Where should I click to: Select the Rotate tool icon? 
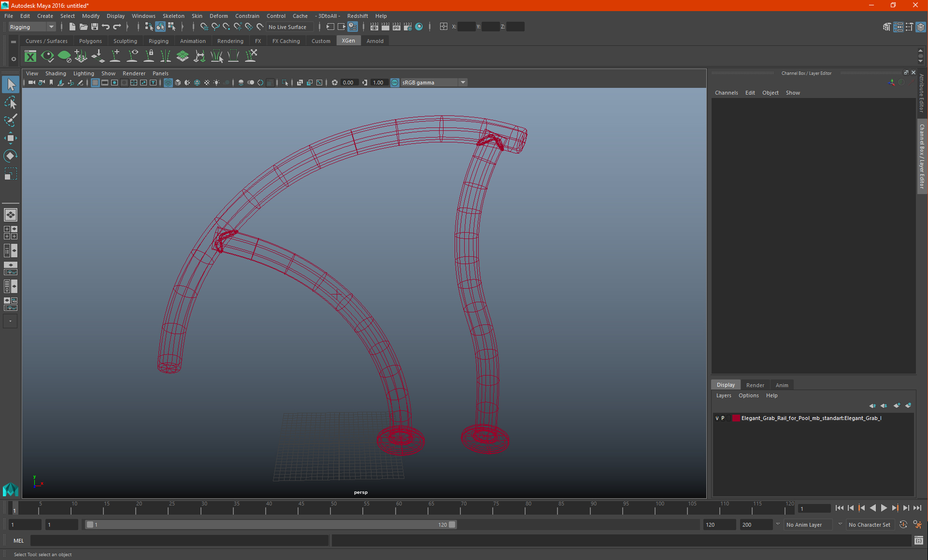click(11, 156)
